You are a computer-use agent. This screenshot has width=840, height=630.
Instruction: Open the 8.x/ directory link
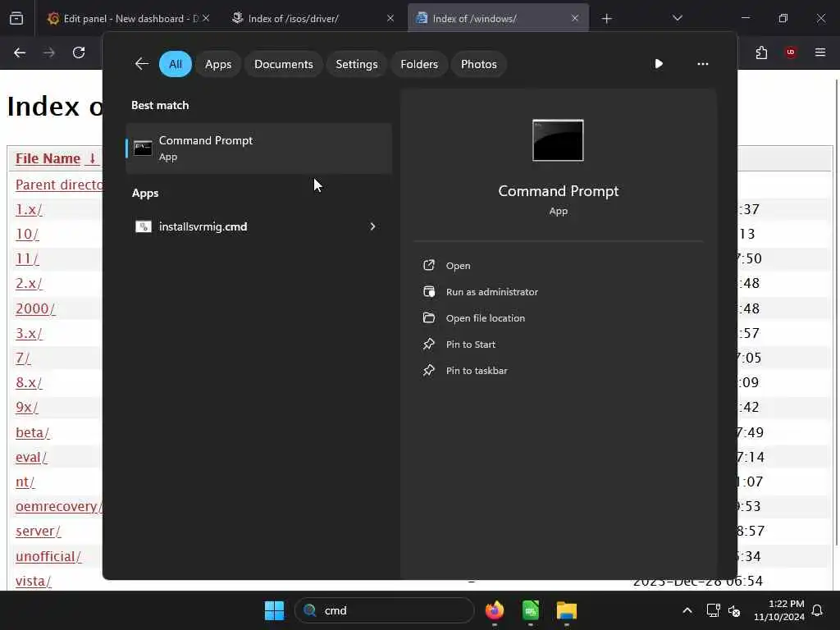coord(29,382)
